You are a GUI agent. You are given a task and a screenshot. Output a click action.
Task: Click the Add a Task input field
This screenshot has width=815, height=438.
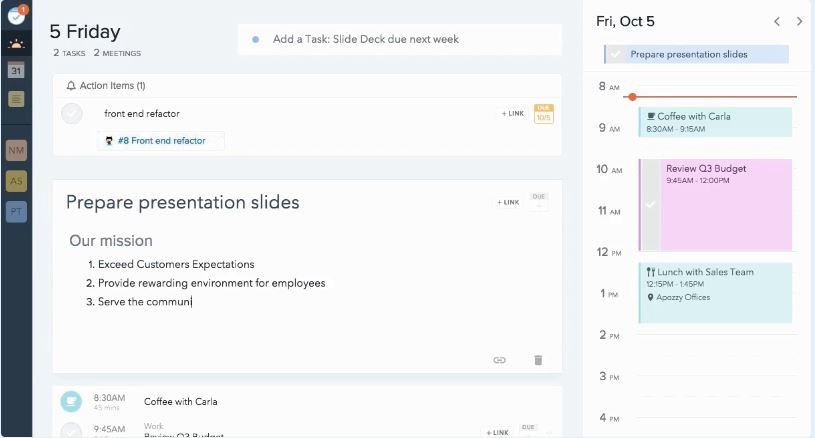coord(400,40)
